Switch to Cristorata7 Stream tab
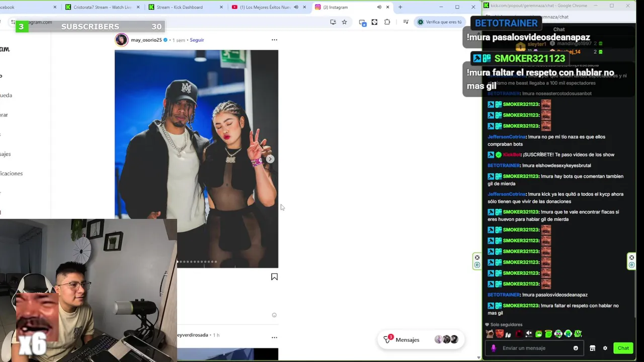 (x=102, y=7)
